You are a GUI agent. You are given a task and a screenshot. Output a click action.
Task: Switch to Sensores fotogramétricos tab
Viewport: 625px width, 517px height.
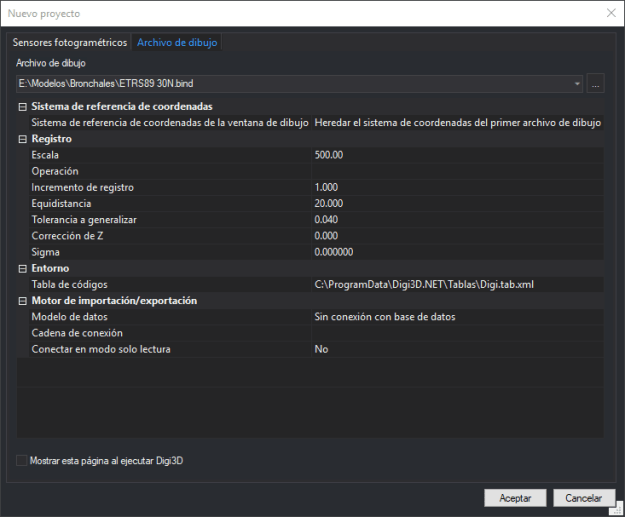69,42
